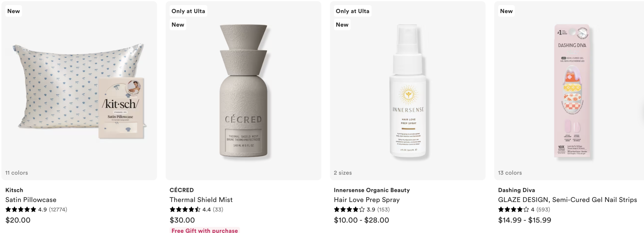Click the 11 colors label on pillowcase
The image size is (644, 233).
coord(17,173)
